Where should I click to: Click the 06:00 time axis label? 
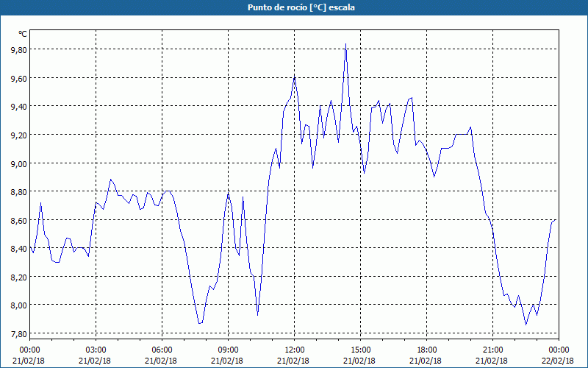(x=162, y=350)
